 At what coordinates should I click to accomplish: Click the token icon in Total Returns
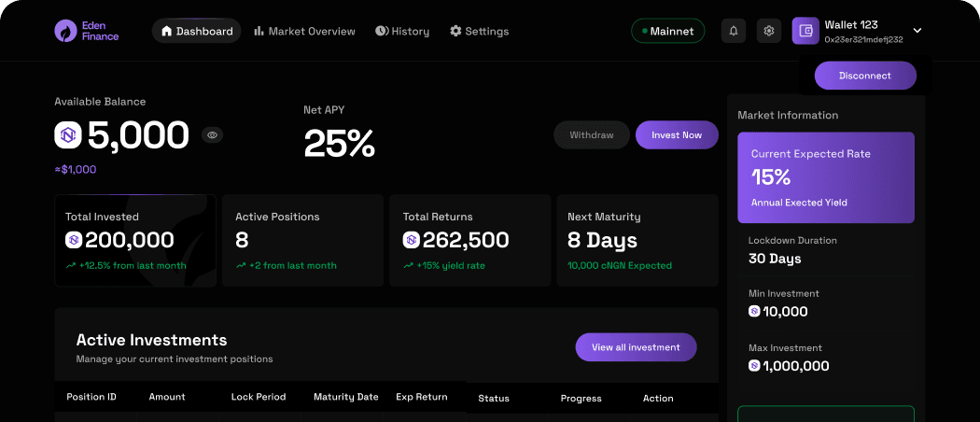point(411,240)
